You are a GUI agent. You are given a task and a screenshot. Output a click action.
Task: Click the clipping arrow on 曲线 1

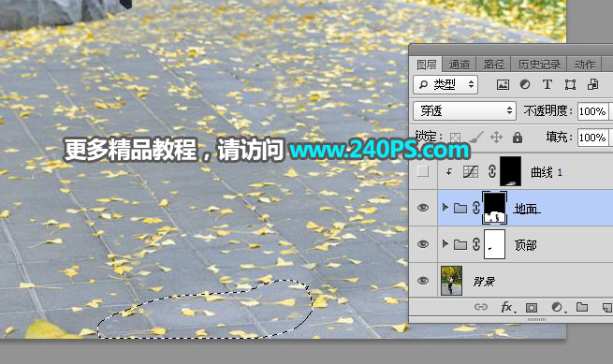point(449,171)
